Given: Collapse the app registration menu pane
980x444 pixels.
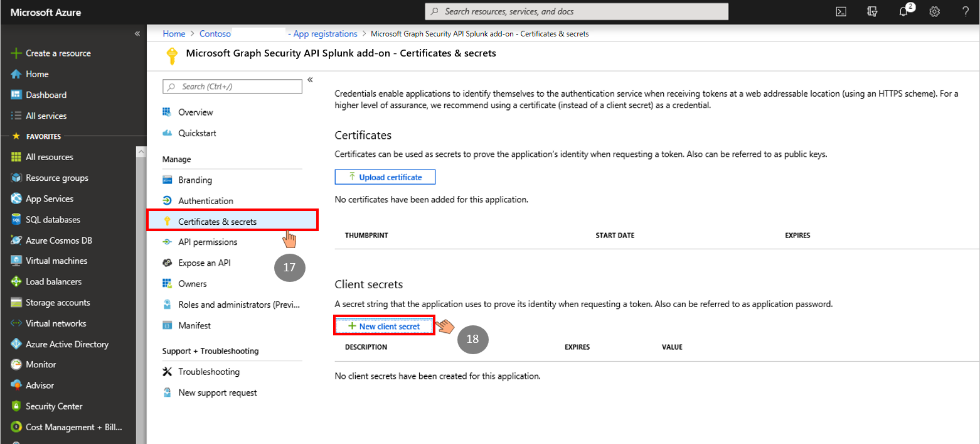Looking at the screenshot, I should click(x=310, y=80).
